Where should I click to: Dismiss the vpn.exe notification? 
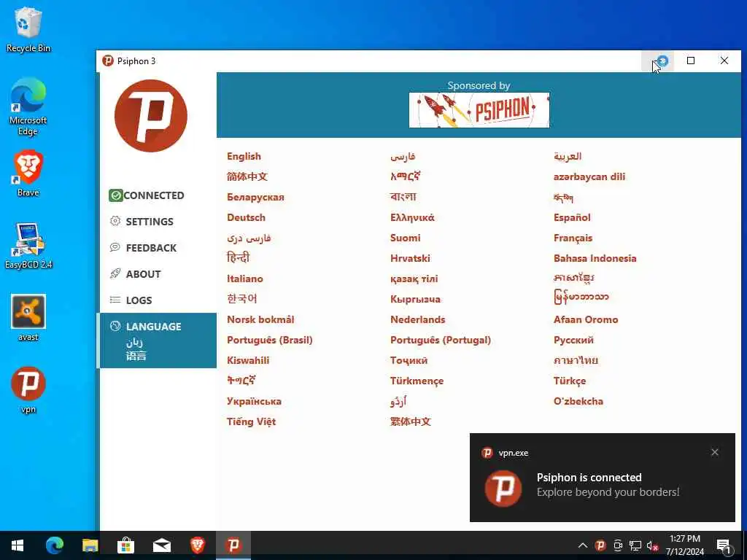[x=715, y=452]
